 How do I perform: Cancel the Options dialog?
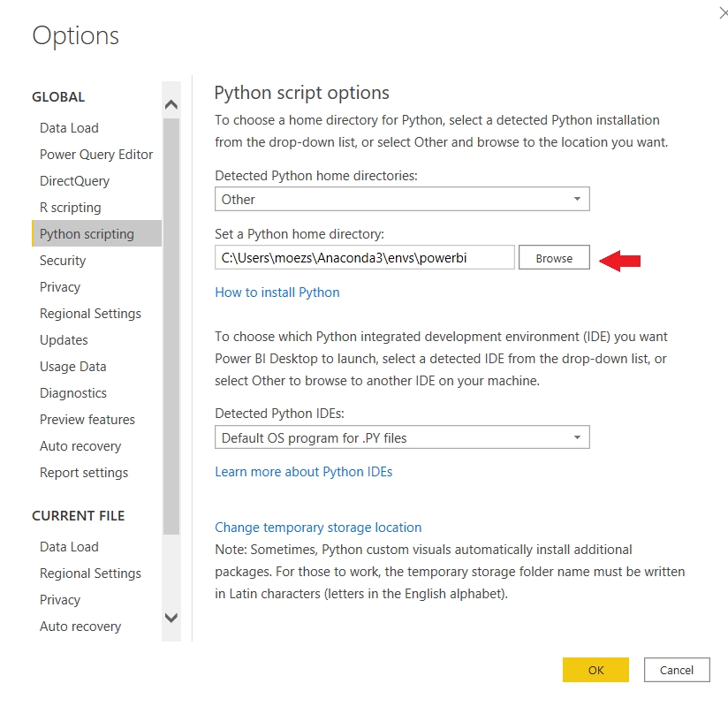677,670
